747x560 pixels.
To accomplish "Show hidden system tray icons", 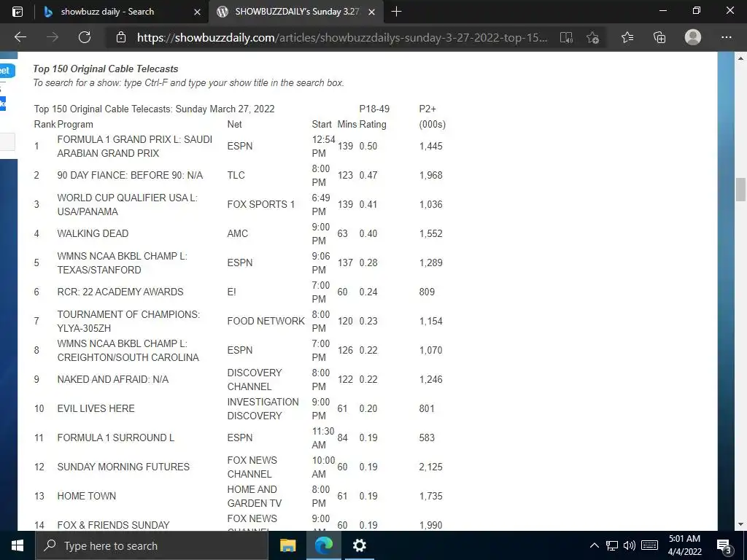I will coord(594,545).
